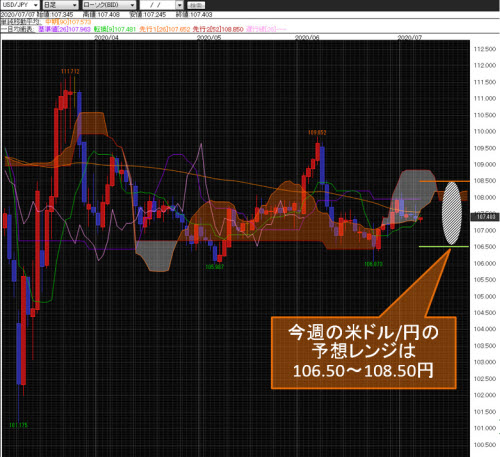Click the open price value 107.345
The width and height of the screenshot is (500, 457).
tap(62, 15)
